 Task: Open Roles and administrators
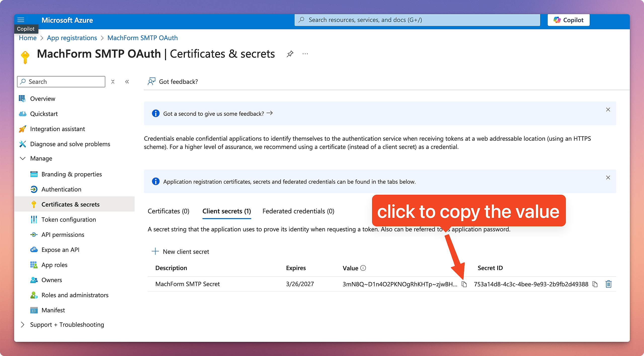click(75, 295)
